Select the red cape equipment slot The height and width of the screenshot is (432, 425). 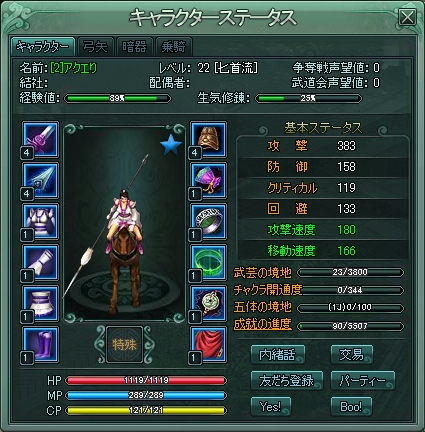(x=208, y=345)
